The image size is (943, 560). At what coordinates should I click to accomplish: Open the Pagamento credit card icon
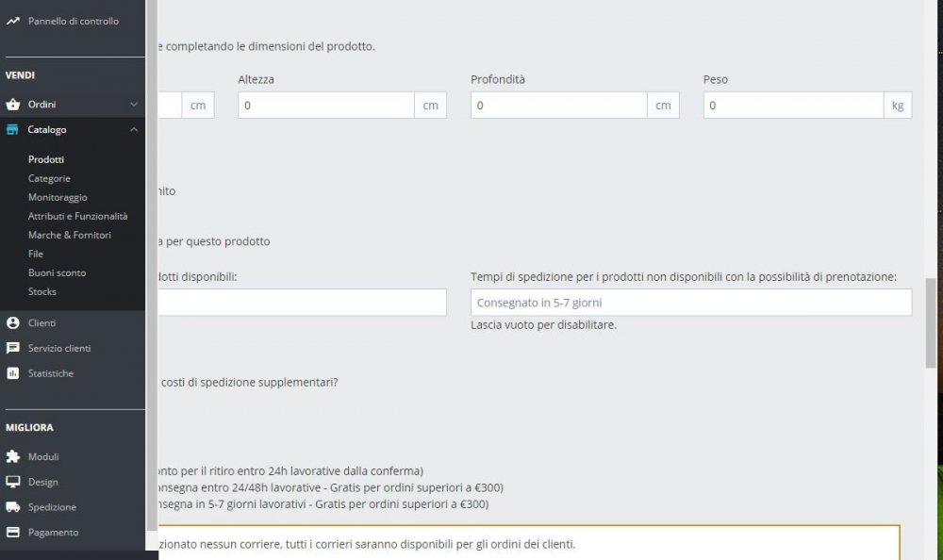[12, 533]
